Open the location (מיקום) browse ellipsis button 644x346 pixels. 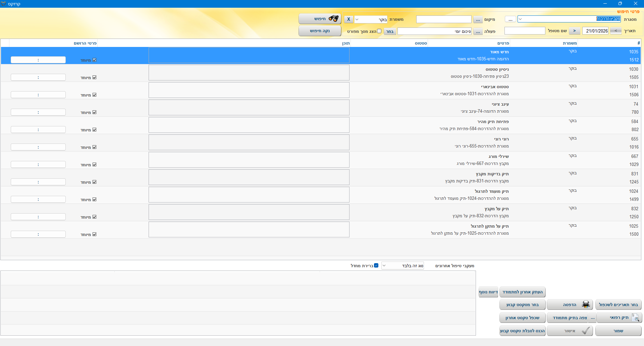click(478, 19)
